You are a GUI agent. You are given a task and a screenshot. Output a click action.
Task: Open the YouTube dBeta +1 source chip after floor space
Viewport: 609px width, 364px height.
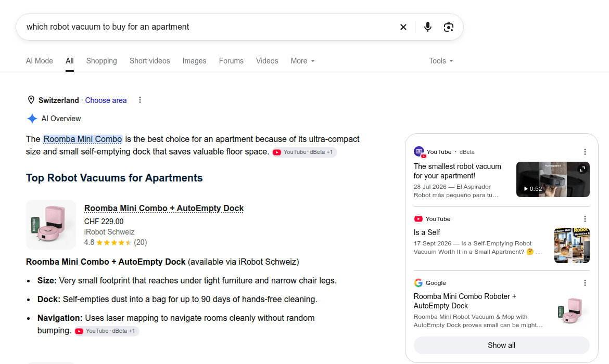coord(304,152)
